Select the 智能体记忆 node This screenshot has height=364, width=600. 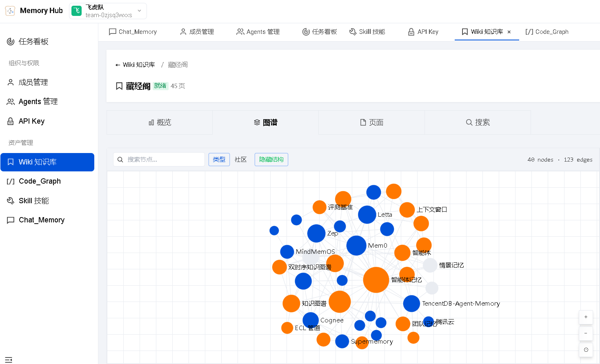[376, 280]
